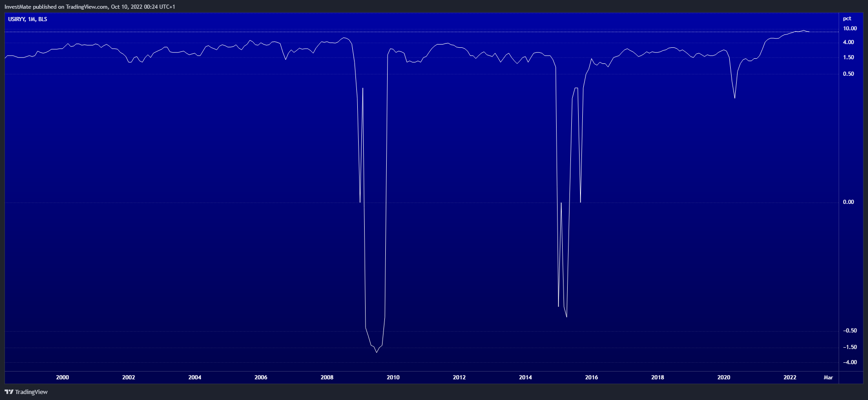Click the 2015 chart line trough

pos(567,316)
